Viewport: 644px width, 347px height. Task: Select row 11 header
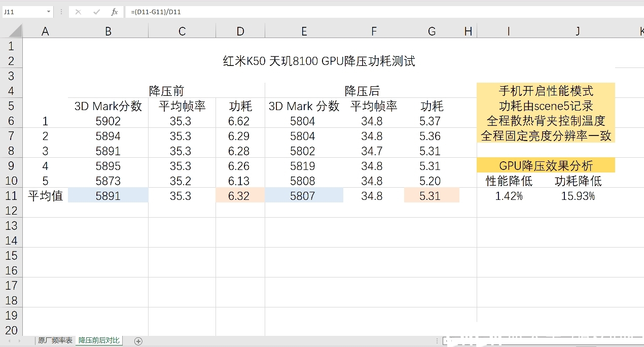(11, 195)
